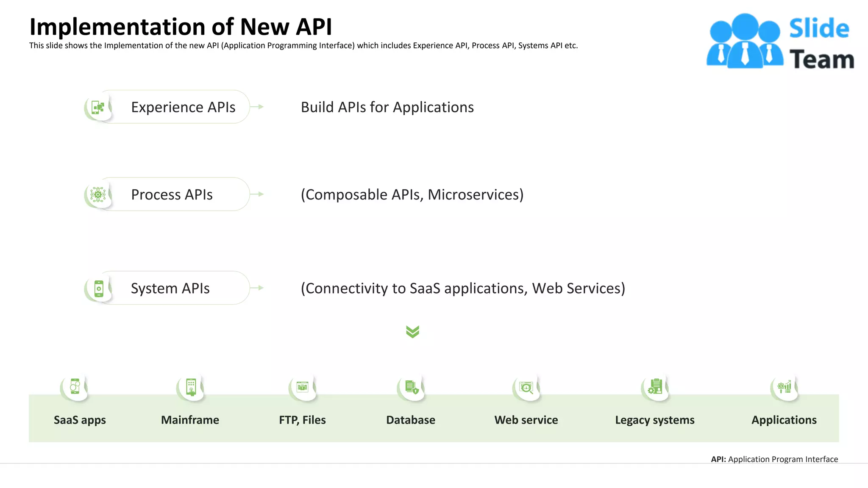This screenshot has height=488, width=868.
Task: Click the Database label
Action: pos(411,420)
